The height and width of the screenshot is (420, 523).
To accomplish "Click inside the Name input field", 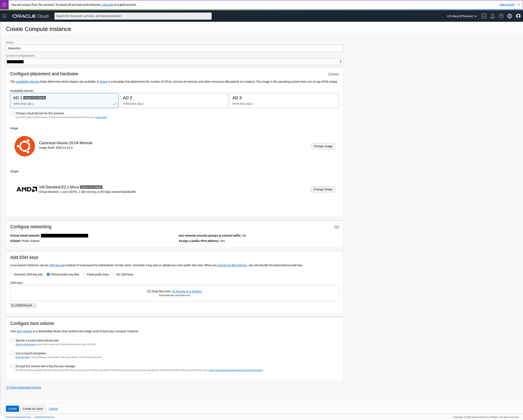I will coord(174,48).
